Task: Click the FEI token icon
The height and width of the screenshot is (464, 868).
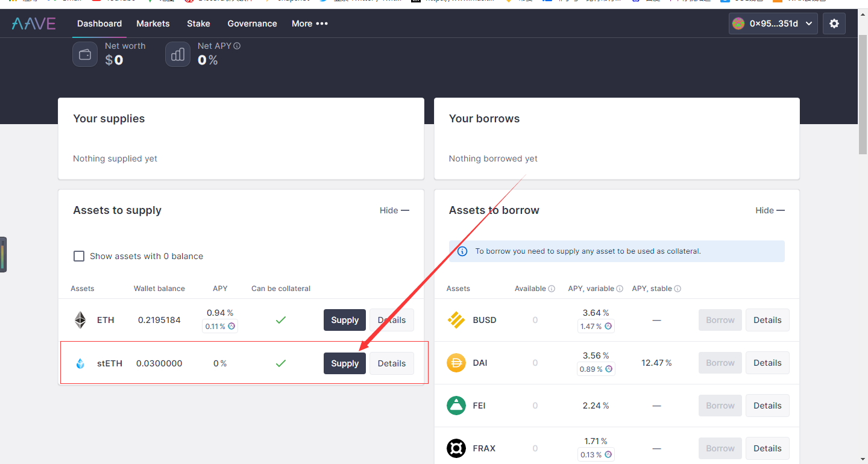Action: (456, 406)
